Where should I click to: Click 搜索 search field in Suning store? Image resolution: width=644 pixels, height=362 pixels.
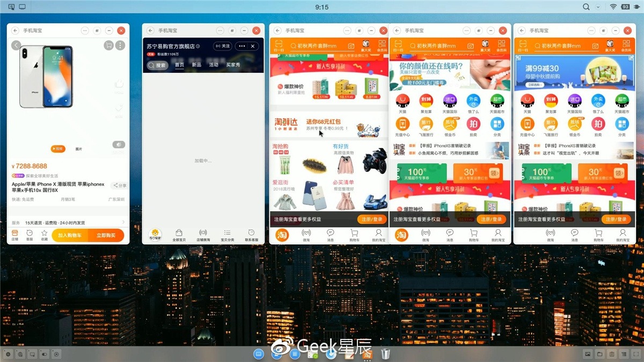pyautogui.click(x=158, y=65)
